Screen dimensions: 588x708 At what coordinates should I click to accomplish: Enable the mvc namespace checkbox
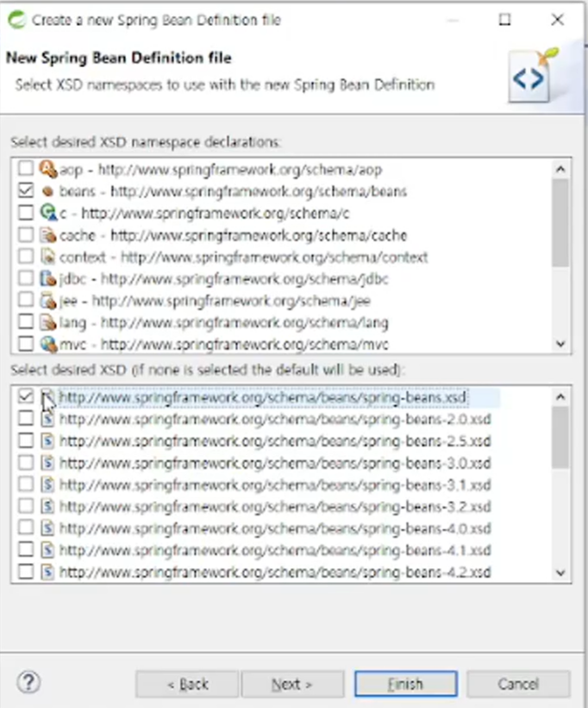pos(26,343)
